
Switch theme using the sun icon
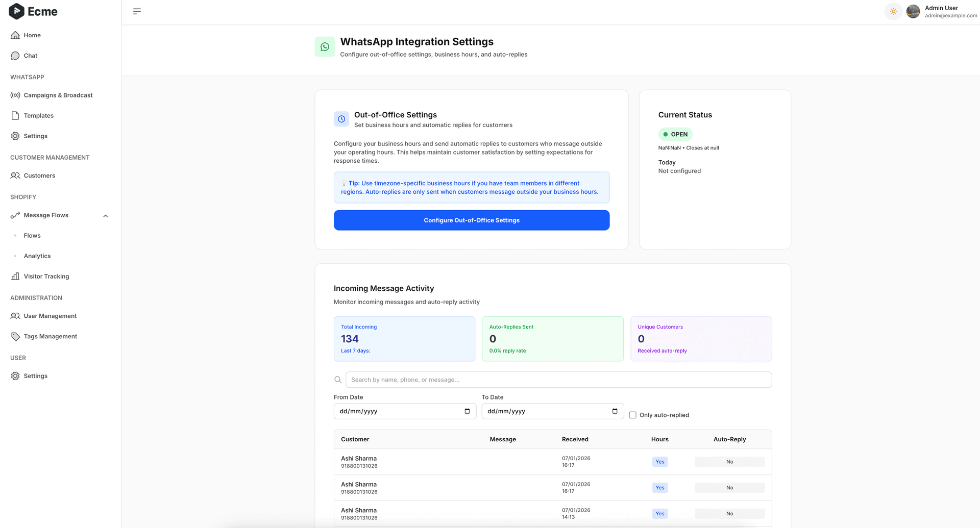point(893,11)
